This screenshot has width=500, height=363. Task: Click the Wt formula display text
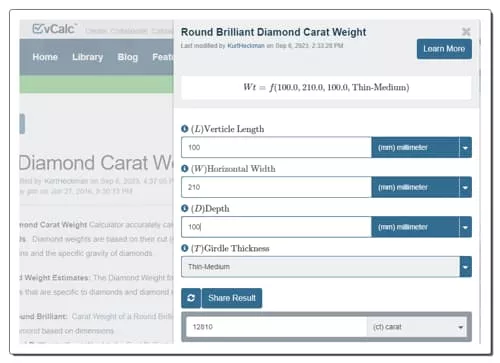(326, 87)
